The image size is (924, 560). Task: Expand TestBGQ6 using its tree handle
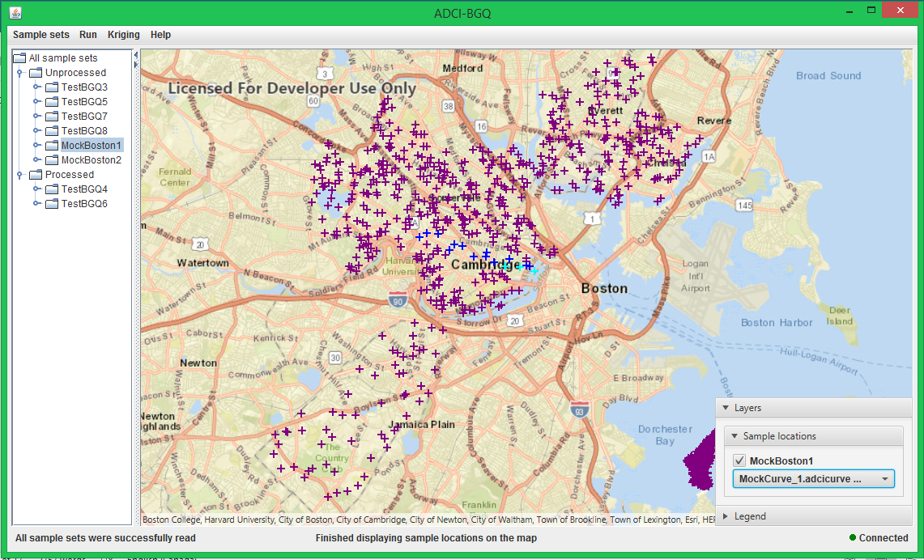36,204
